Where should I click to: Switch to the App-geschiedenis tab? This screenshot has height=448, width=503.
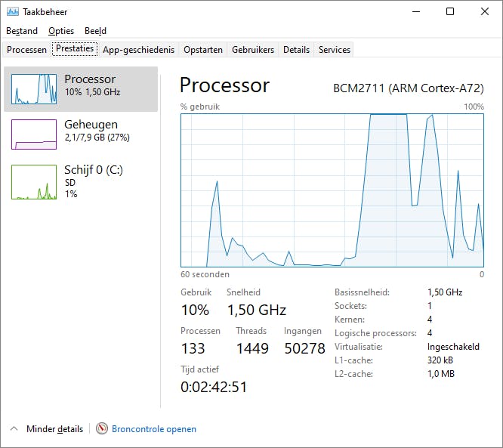[138, 50]
